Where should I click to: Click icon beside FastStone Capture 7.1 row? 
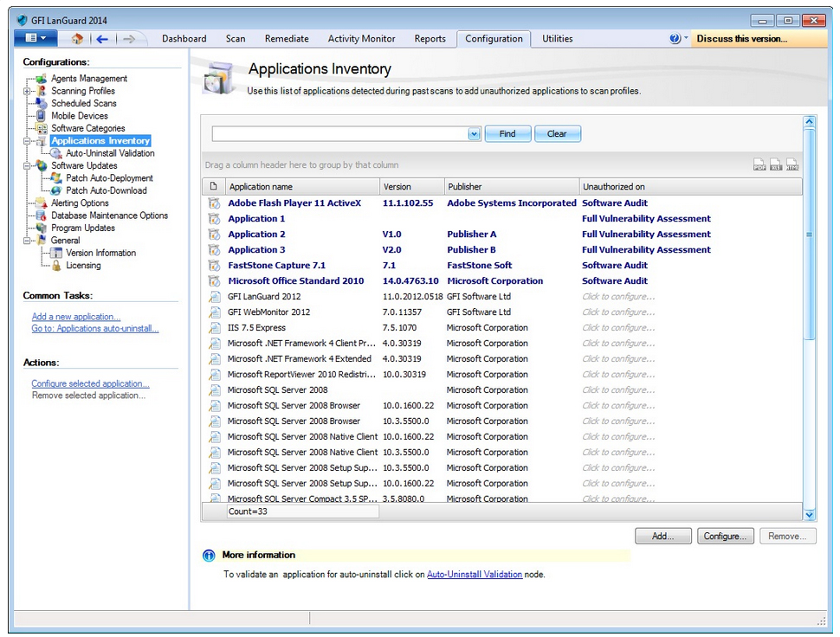(x=214, y=266)
